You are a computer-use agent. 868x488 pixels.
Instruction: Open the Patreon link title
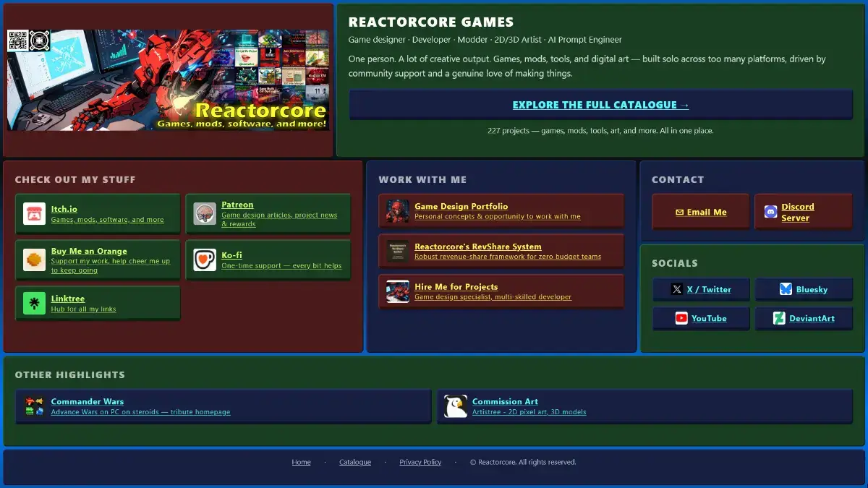tap(237, 205)
